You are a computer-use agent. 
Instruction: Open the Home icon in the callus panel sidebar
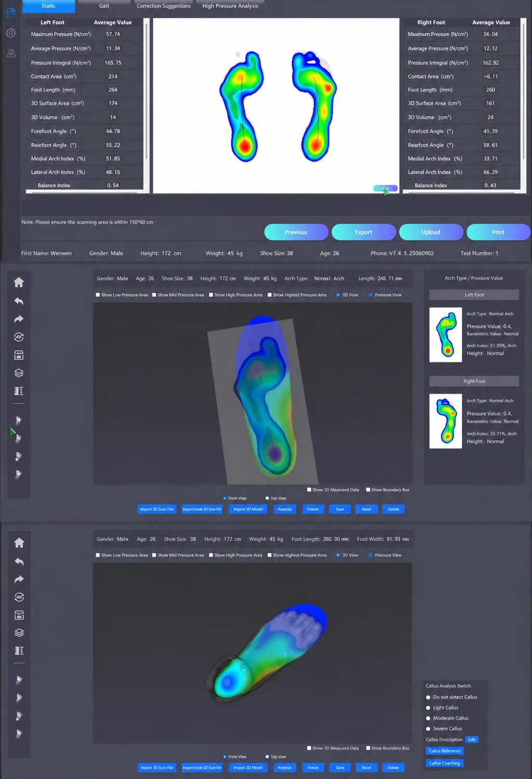coord(19,543)
